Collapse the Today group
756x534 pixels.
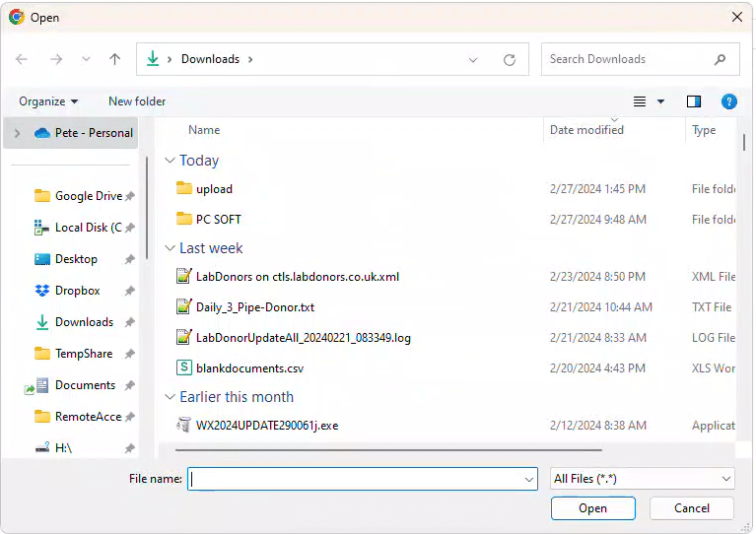coord(171,161)
